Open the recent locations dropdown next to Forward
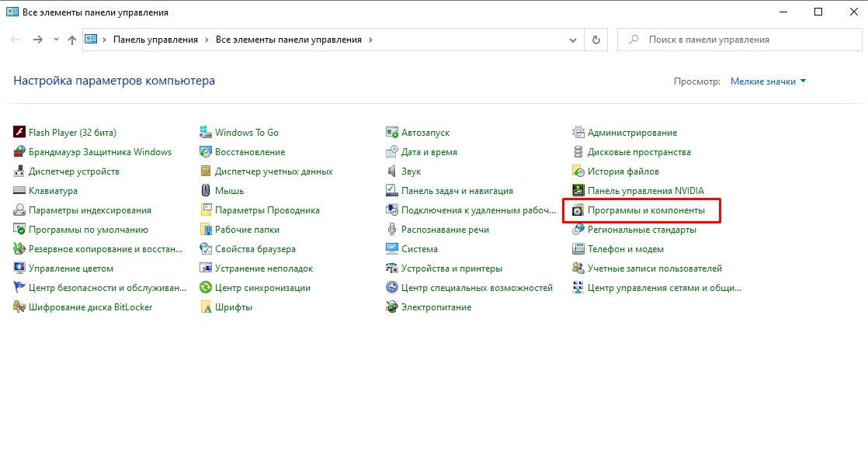The width and height of the screenshot is (868, 457). click(x=56, y=40)
